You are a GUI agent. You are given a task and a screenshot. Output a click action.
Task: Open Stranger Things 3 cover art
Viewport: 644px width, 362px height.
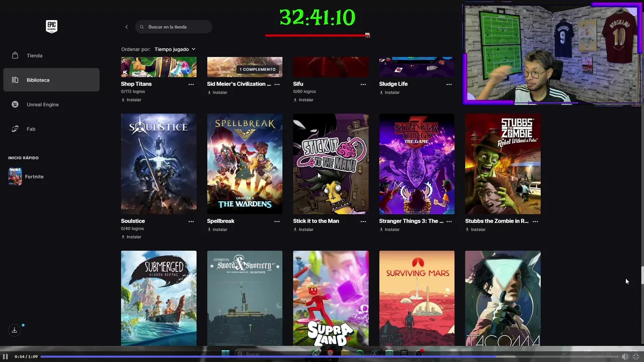click(x=417, y=164)
